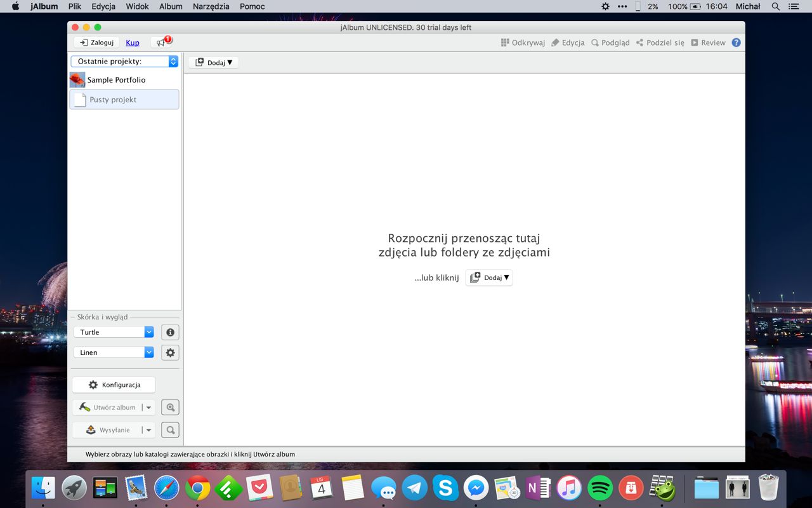The height and width of the screenshot is (508, 812).
Task: Click the gear icon in menu bar
Action: tap(605, 6)
